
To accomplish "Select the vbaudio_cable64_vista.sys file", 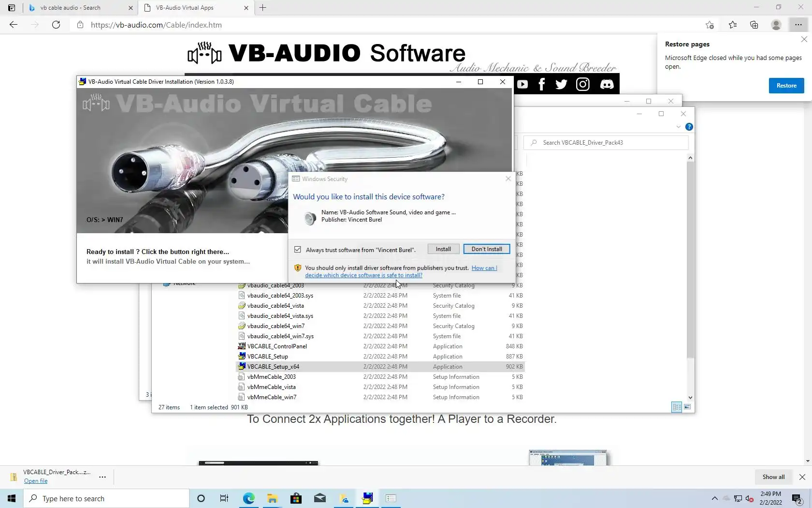I will click(380, 316).
